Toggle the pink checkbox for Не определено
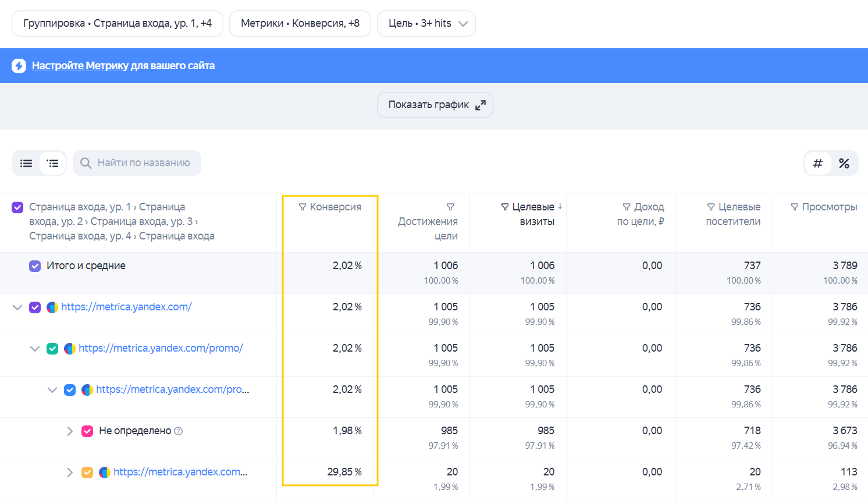The width and height of the screenshot is (868, 501). point(87,431)
